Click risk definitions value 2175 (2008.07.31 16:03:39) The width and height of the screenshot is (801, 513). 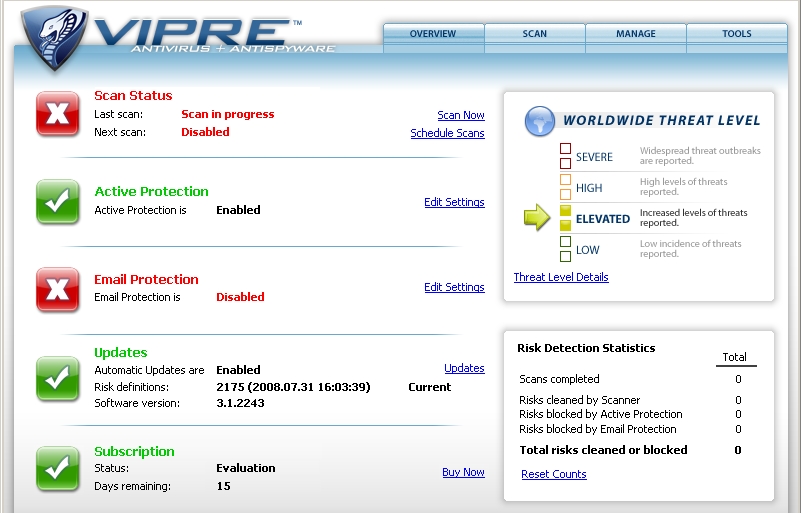tap(293, 387)
